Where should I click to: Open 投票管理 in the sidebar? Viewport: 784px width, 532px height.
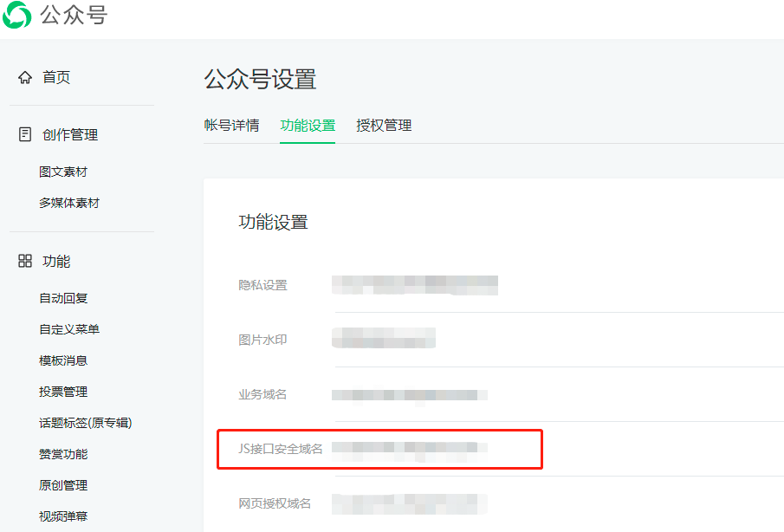pos(63,392)
